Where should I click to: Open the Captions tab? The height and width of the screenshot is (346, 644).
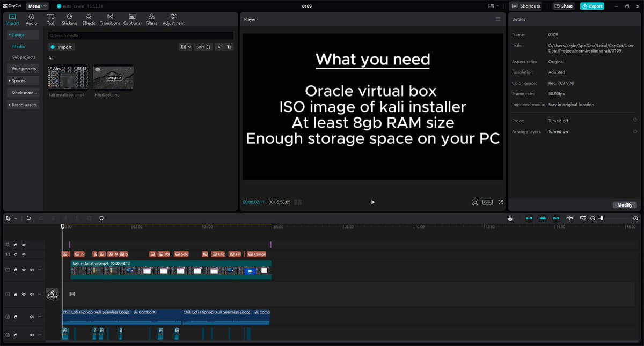pos(132,19)
